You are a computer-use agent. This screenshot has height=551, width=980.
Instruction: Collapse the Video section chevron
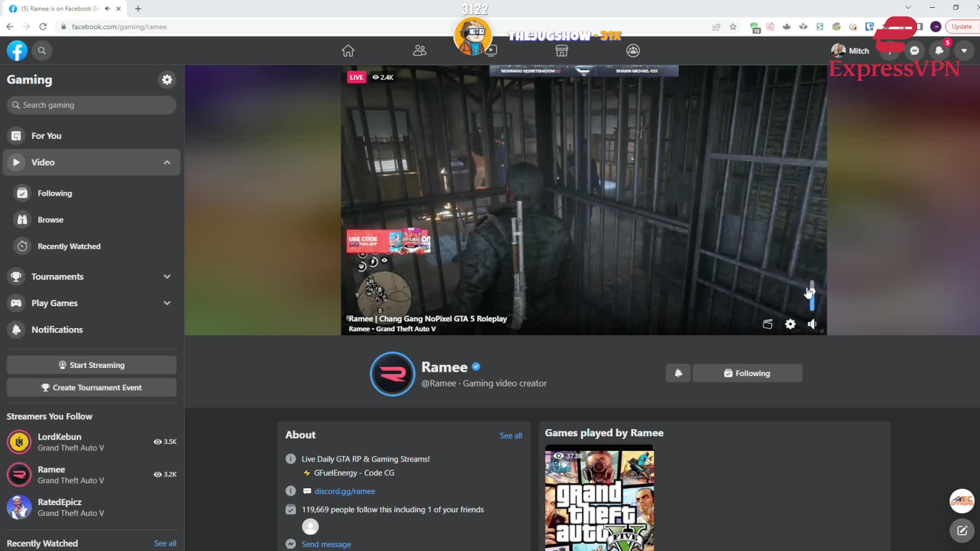pos(167,162)
